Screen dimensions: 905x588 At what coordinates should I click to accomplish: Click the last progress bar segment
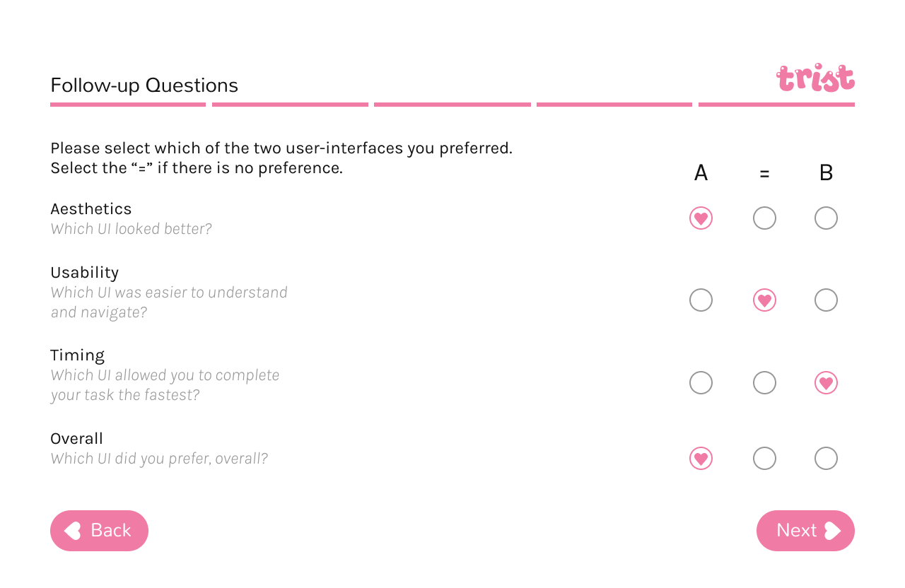coord(776,105)
